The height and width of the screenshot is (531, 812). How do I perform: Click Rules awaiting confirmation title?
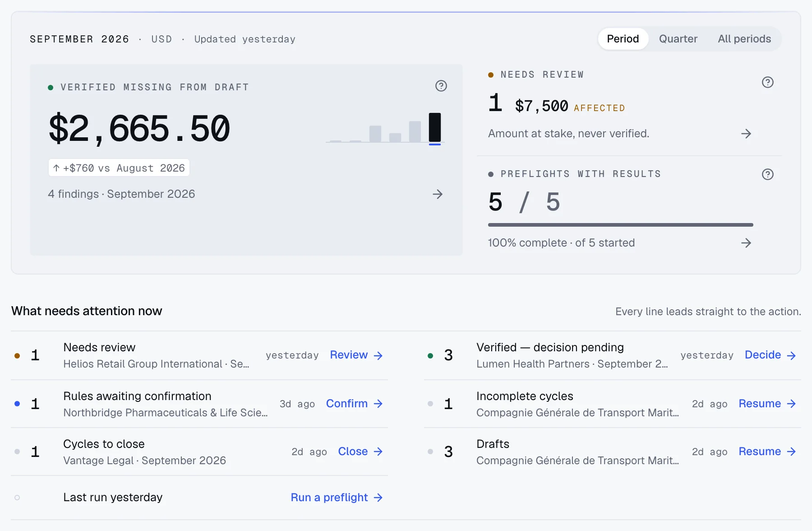point(137,396)
